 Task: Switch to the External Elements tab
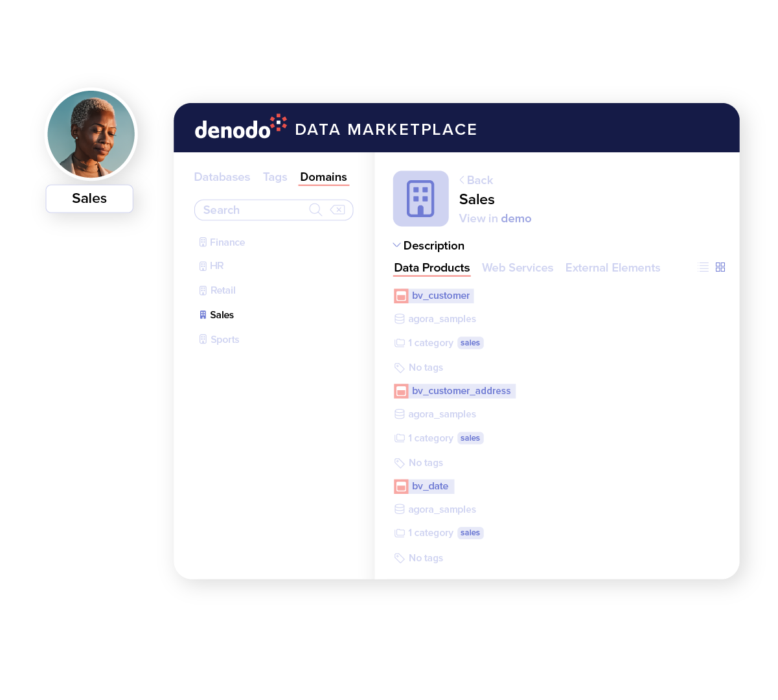point(612,268)
